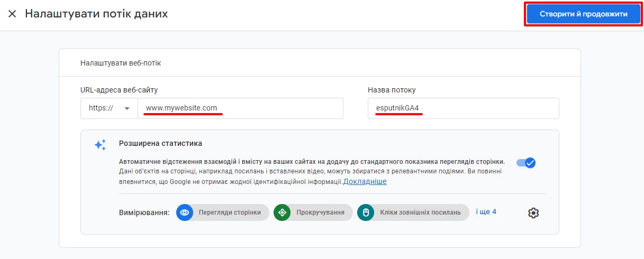Focus the stream name field esputnikGA4
Image resolution: width=644 pixels, height=259 pixels.
pos(464,108)
